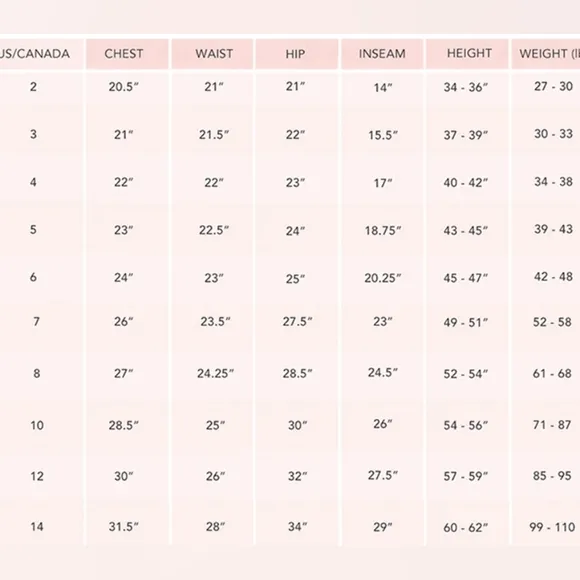
Task: Select the HIP column header
Action: click(x=297, y=54)
